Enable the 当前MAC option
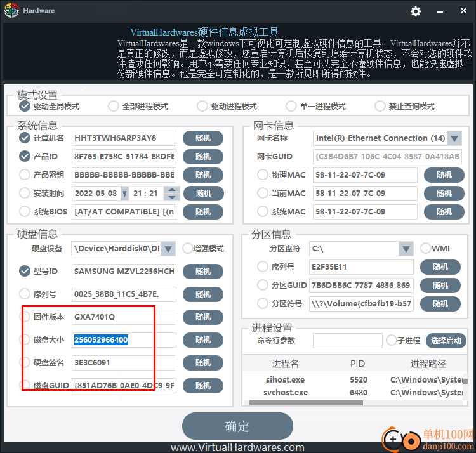The image size is (476, 453). [263, 193]
